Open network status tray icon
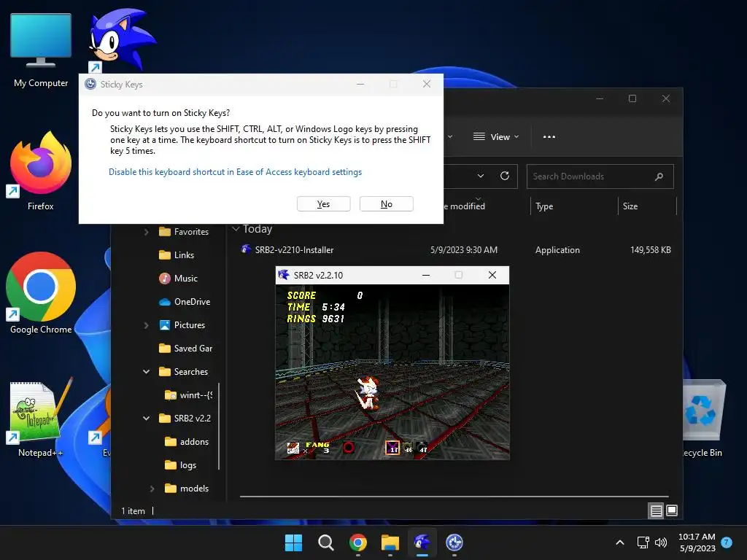 pyautogui.click(x=643, y=542)
